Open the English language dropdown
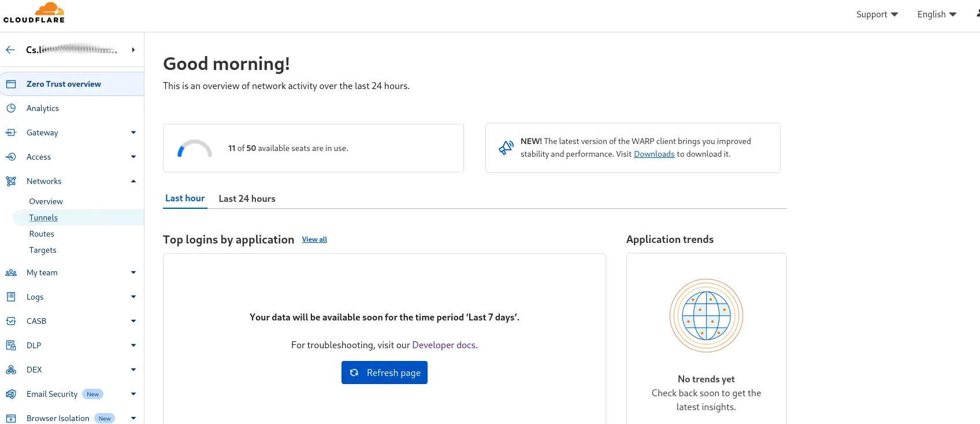Screen dimensions: 980x424 (937, 14)
